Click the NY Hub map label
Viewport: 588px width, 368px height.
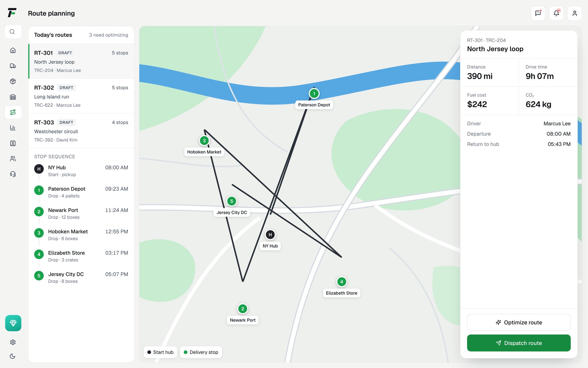pyautogui.click(x=270, y=246)
